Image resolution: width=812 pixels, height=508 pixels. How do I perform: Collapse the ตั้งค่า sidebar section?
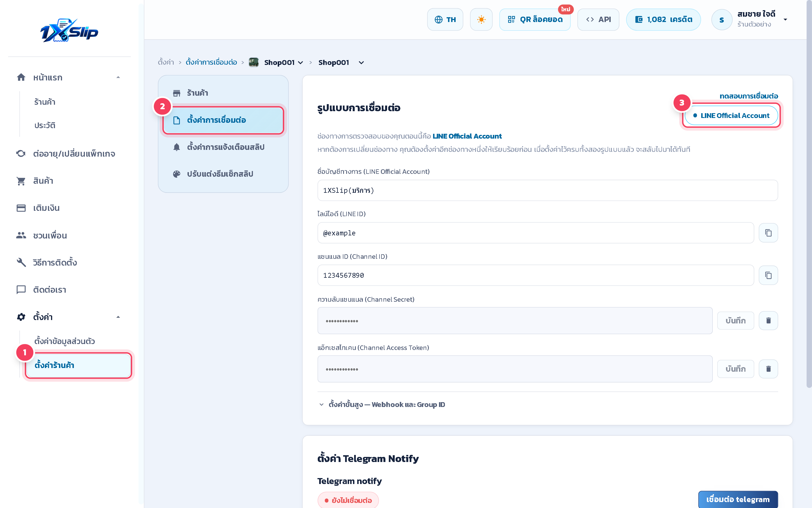[118, 317]
